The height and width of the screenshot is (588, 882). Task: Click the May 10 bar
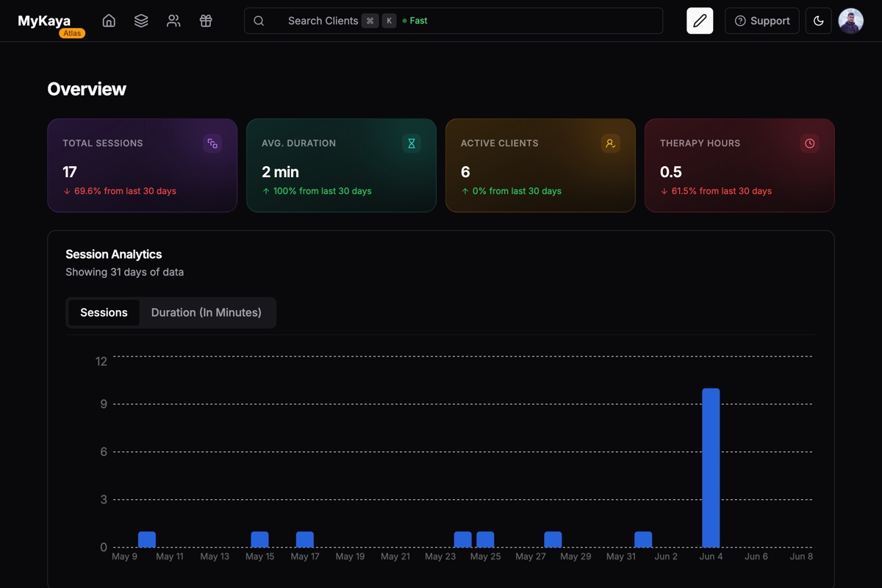pyautogui.click(x=147, y=539)
